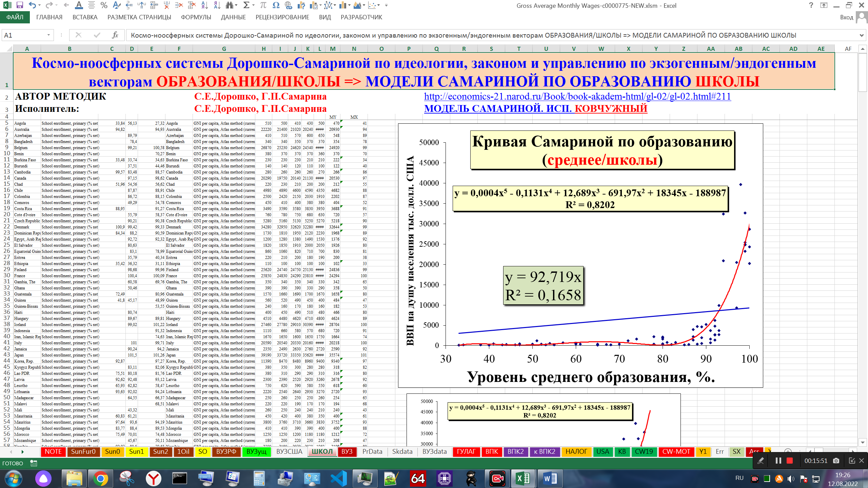The height and width of the screenshot is (488, 868).
Task: Stop recording with red square button
Action: click(x=790, y=461)
